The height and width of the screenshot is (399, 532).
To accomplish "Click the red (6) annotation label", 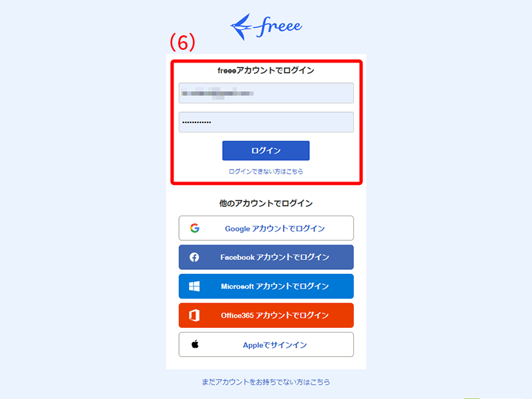I will point(182,42).
